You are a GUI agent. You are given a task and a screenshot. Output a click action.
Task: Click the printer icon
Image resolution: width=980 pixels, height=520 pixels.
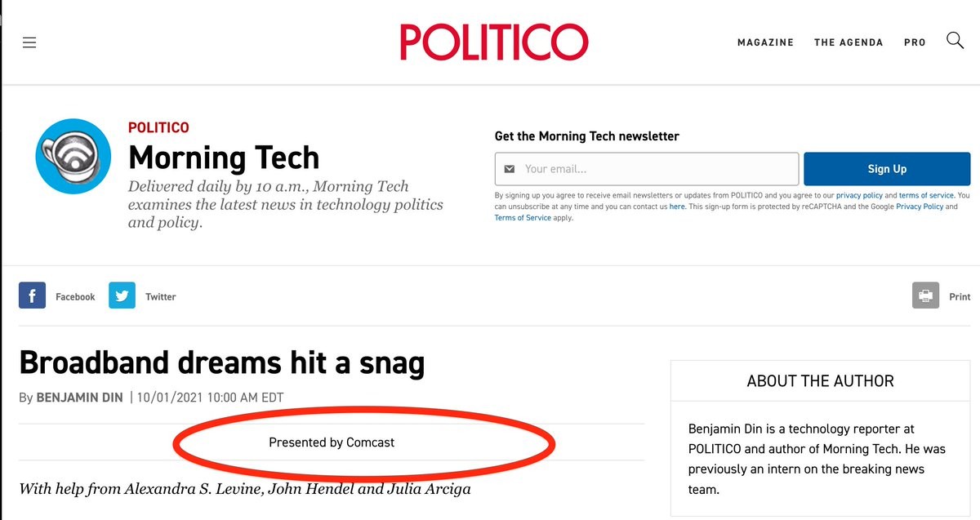coord(925,296)
